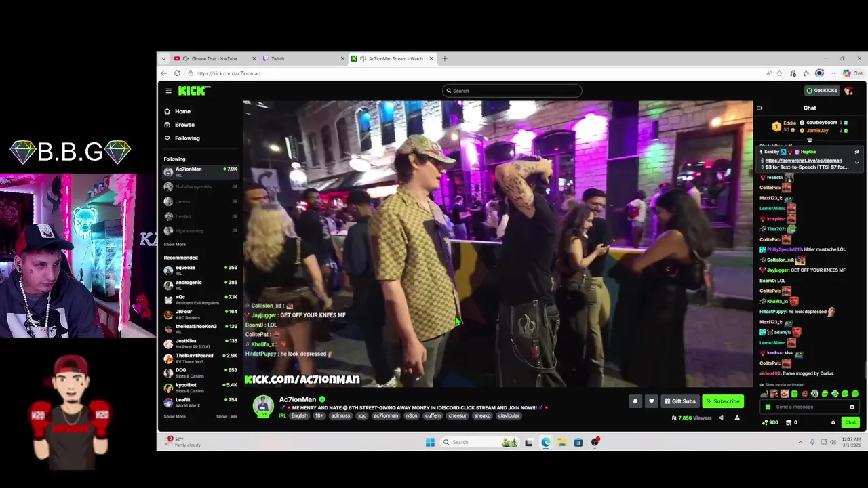
Task: Click the notification bell icon below the stream
Action: pyautogui.click(x=635, y=401)
